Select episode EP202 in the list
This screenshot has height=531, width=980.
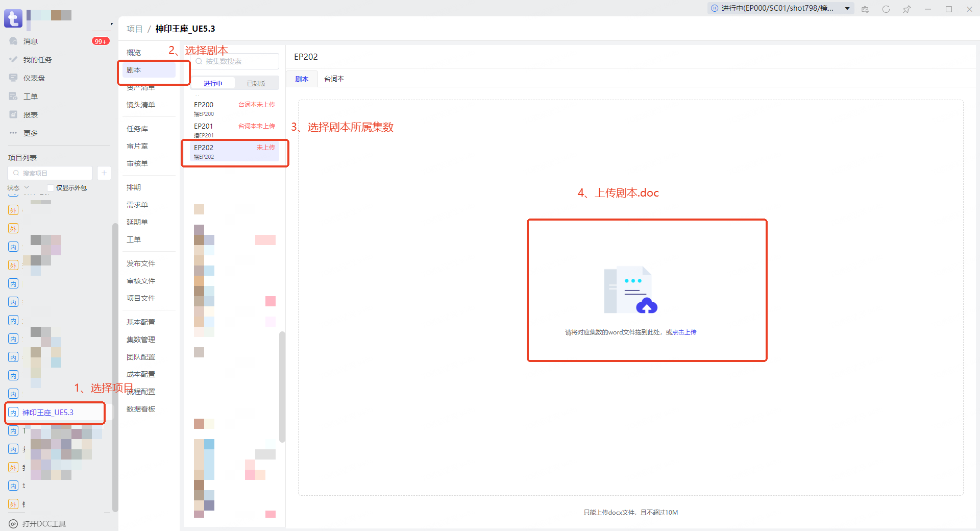click(234, 152)
